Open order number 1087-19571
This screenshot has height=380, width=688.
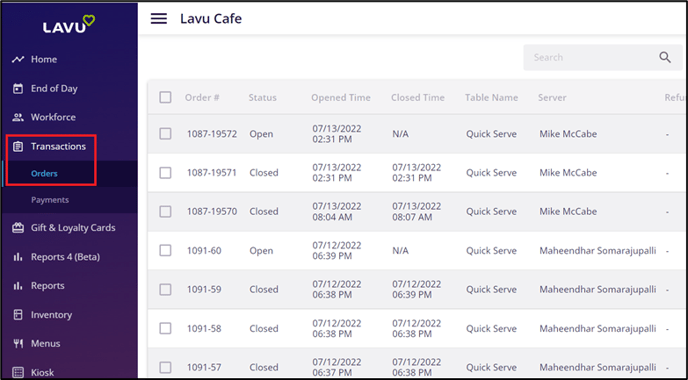[x=211, y=173]
